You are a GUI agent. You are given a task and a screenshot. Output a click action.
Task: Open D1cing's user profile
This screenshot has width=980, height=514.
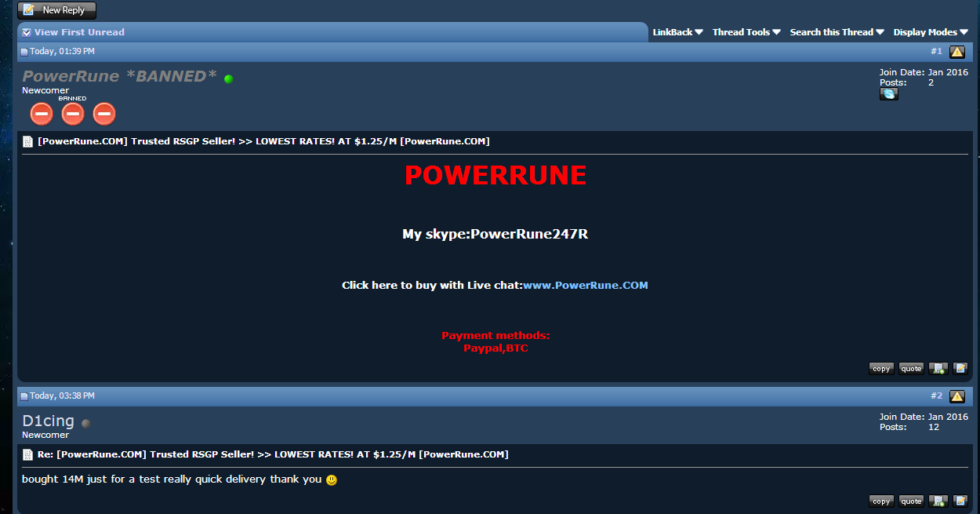point(48,421)
